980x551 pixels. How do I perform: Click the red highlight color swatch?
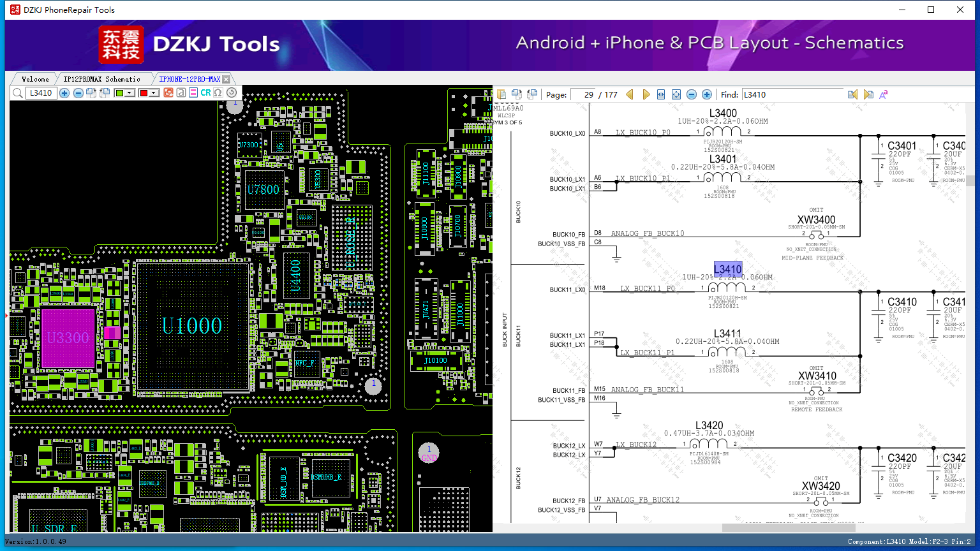coord(144,93)
